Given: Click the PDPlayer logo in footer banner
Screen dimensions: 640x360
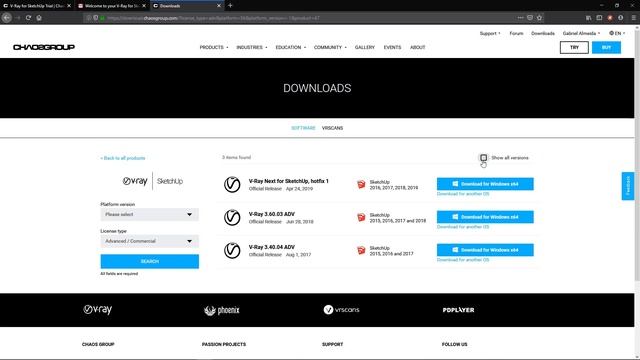Looking at the screenshot, I should (x=458, y=310).
